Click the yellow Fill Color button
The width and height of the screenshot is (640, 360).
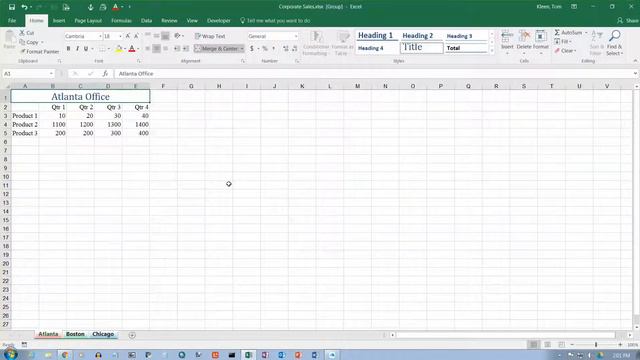pyautogui.click(x=118, y=49)
